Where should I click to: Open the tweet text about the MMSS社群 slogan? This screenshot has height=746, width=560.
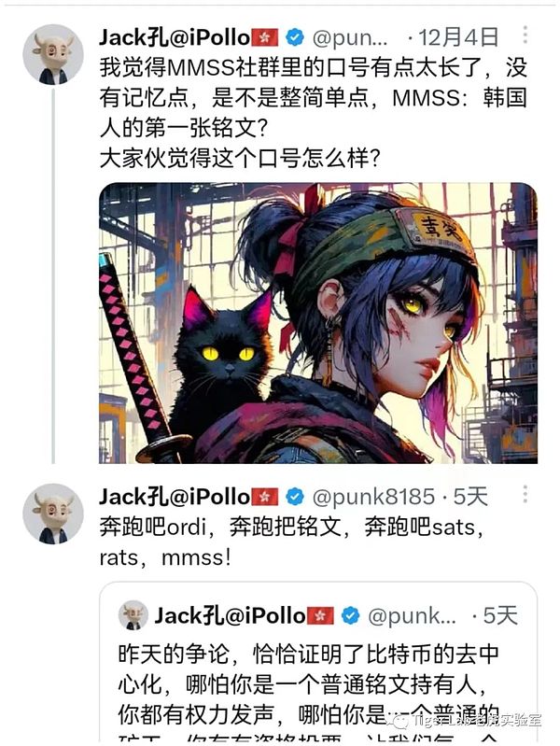313,112
